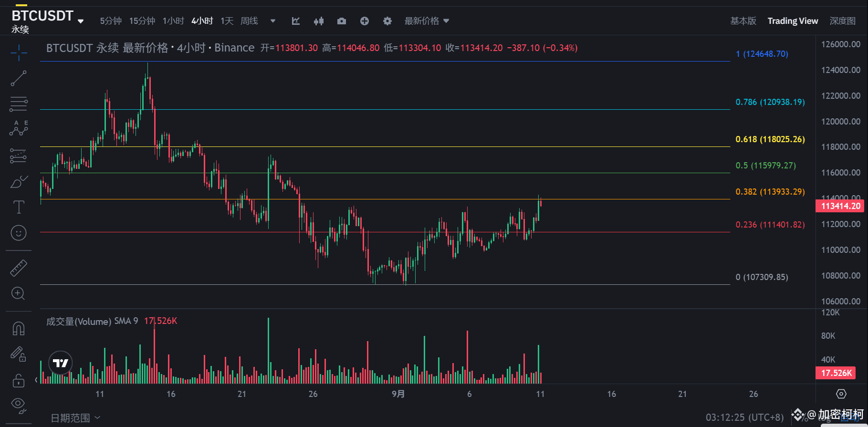Select the 0.618 (118025.26) level label

(770, 139)
